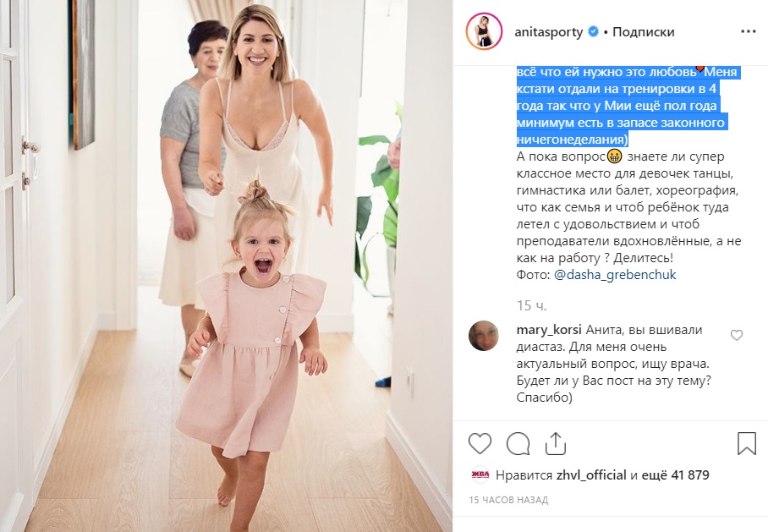The image size is (768, 532).
Task: Open the zhvl_official liker avatar
Action: tap(480, 474)
